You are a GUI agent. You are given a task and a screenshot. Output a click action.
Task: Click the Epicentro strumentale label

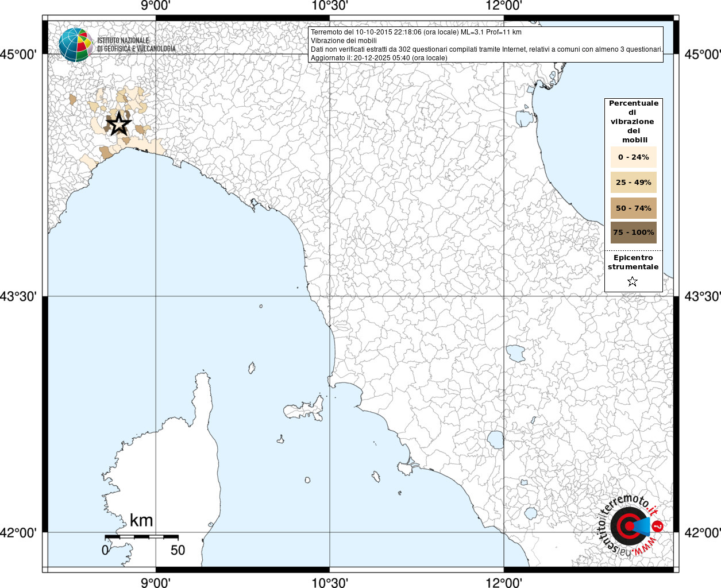(633, 262)
